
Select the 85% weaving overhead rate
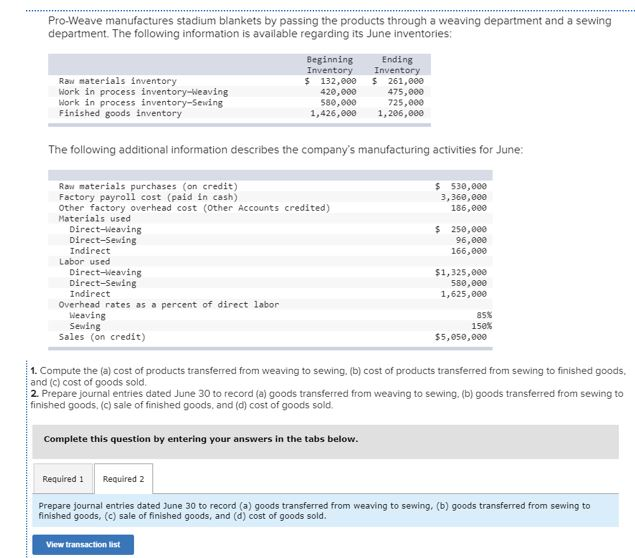[x=484, y=315]
